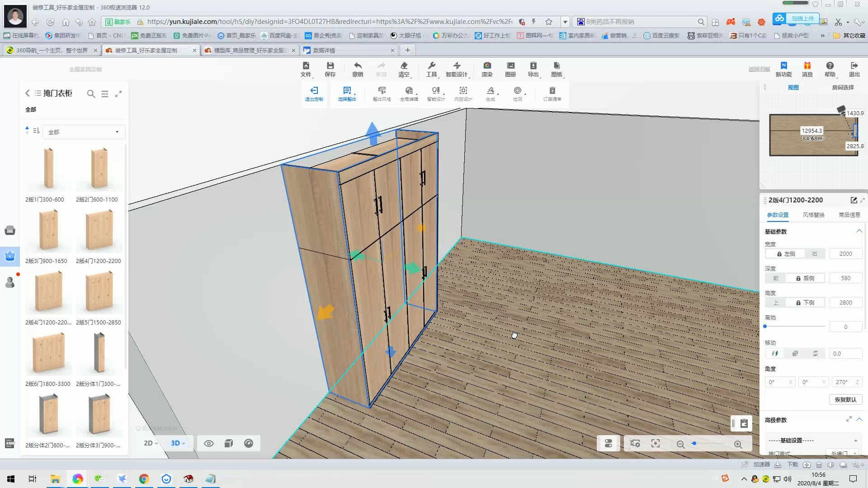Toggle the eye visibility button in view bar
The height and width of the screenshot is (488, 868).
(x=209, y=443)
